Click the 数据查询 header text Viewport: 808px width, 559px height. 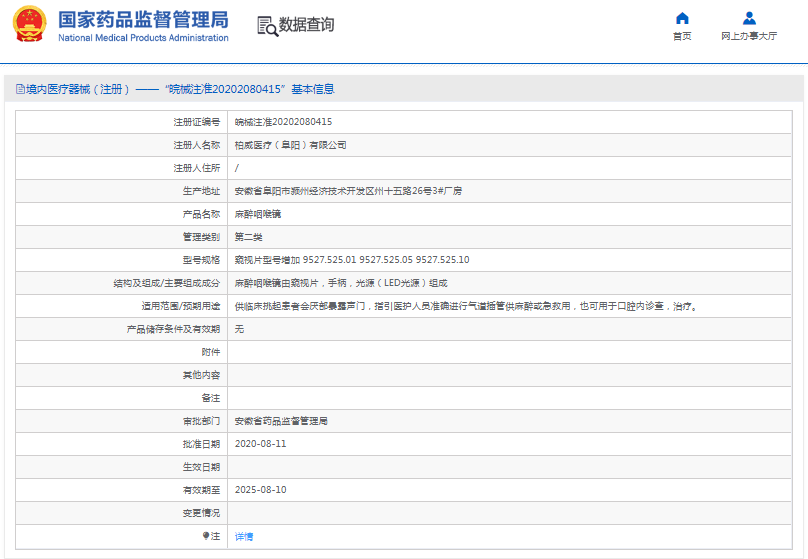pyautogui.click(x=306, y=25)
